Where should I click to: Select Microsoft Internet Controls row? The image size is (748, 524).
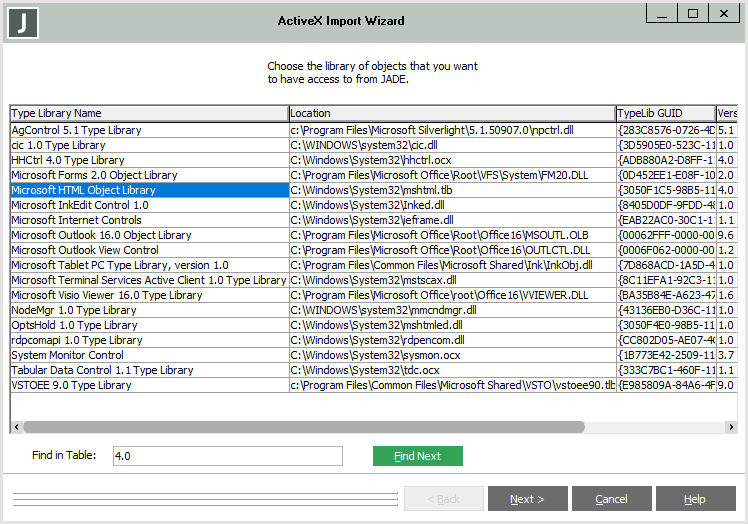coord(149,220)
